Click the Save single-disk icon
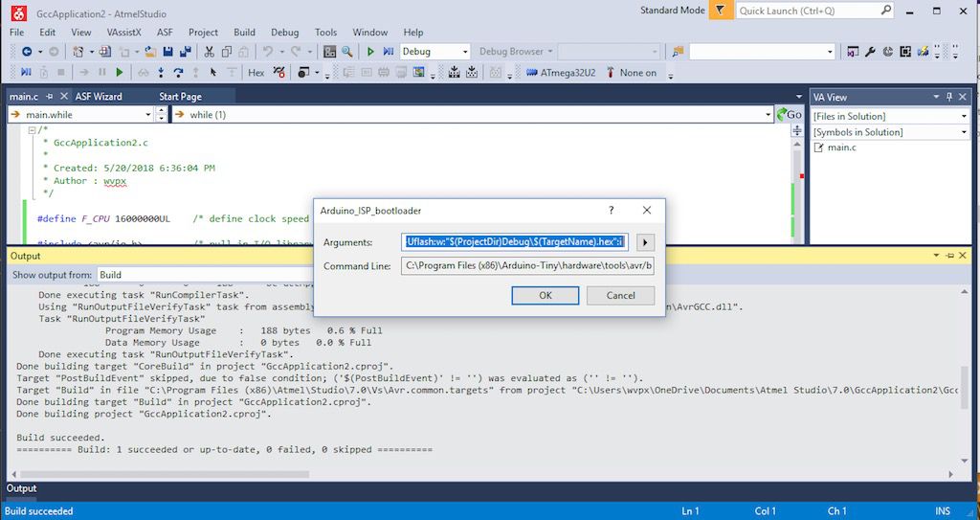Viewport: 980px width, 520px height. tap(167, 52)
